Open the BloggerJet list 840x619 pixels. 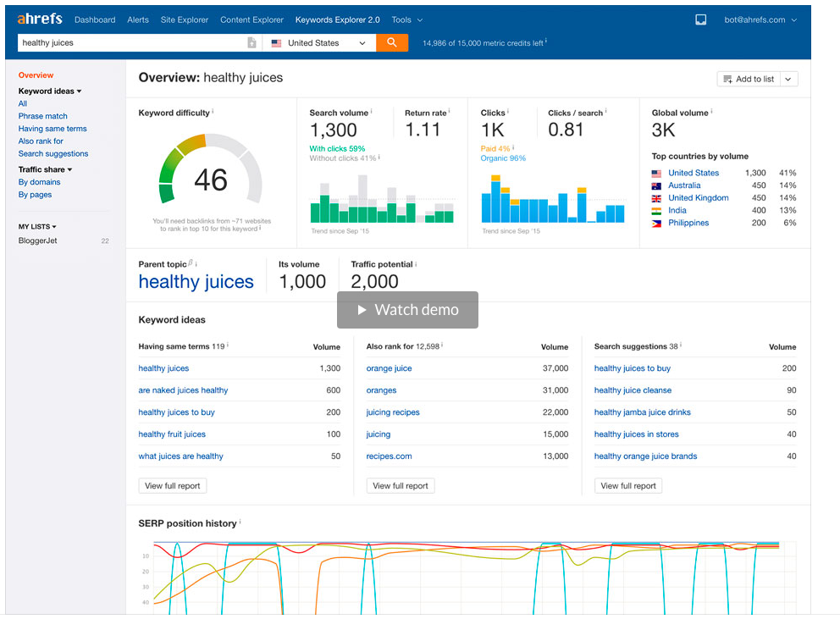pos(37,240)
